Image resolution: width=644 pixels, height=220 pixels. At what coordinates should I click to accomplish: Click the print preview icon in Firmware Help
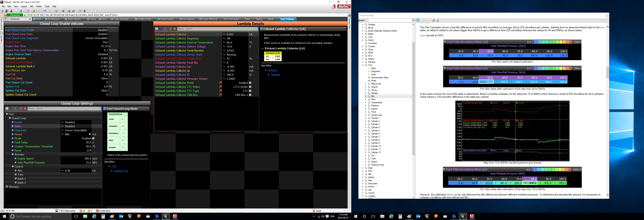point(437,20)
